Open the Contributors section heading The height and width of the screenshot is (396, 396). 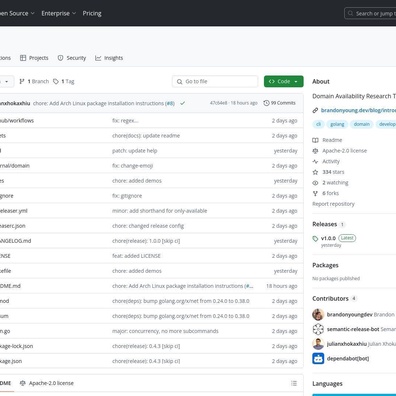tap(330, 298)
